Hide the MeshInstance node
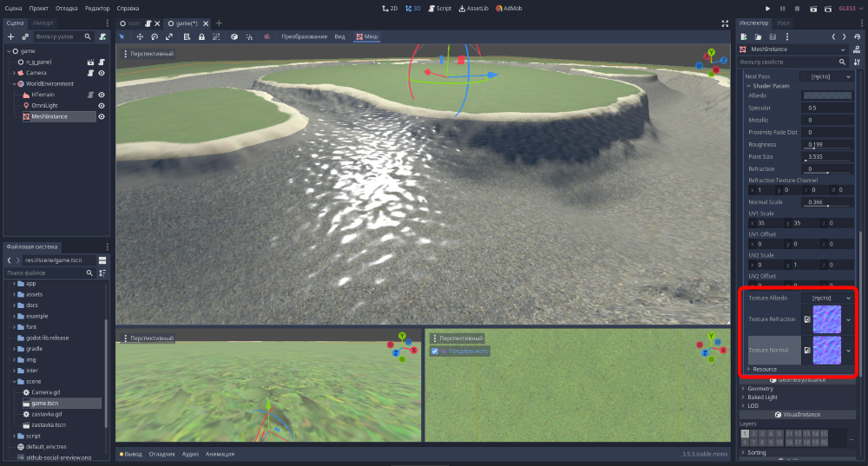 (x=102, y=116)
